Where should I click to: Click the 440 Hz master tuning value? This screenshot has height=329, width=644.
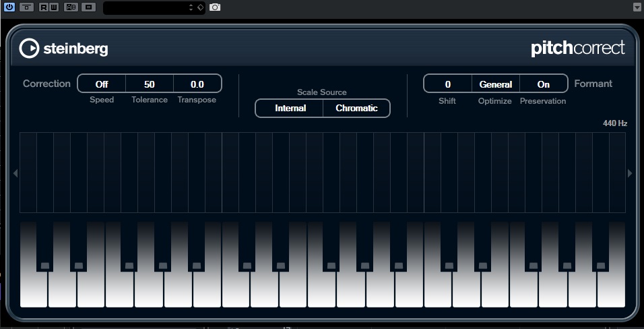tap(615, 123)
